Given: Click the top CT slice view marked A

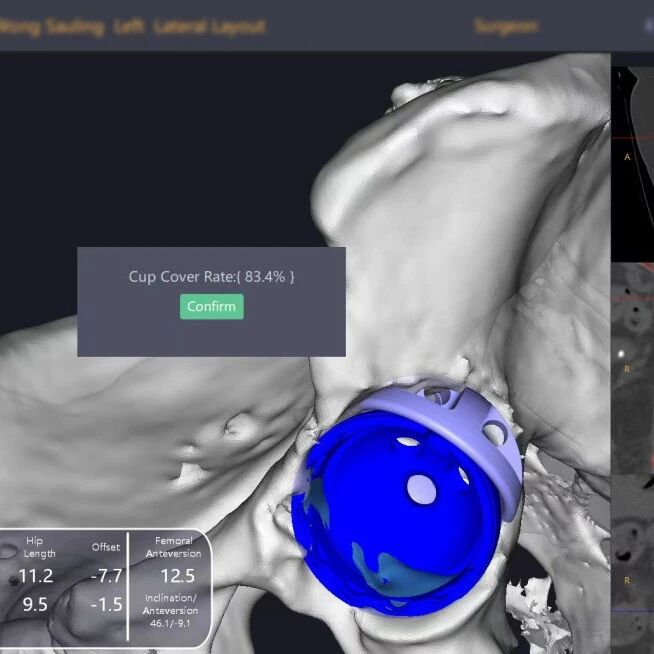Looking at the screenshot, I should [x=632, y=163].
